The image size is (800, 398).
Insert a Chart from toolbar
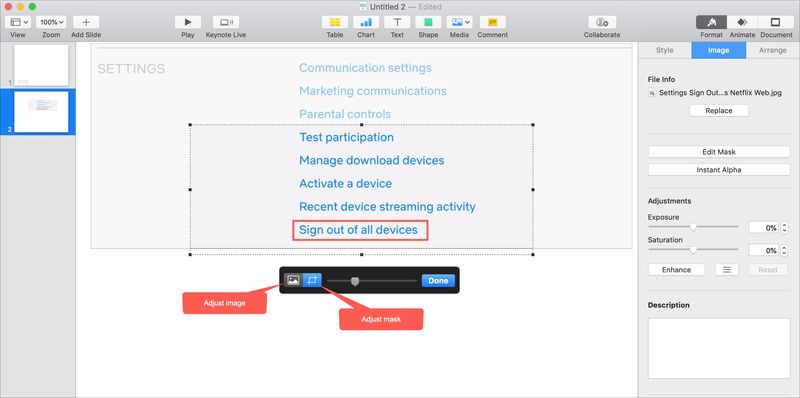point(366,22)
